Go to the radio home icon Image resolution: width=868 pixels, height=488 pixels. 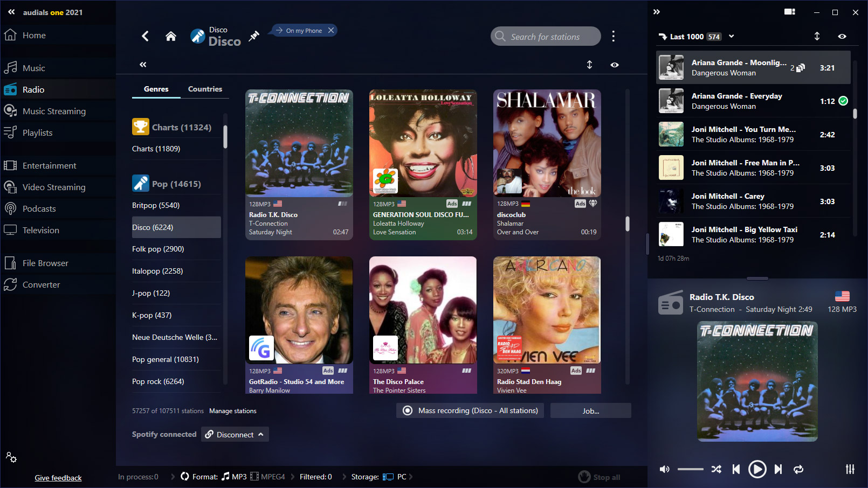[171, 36]
